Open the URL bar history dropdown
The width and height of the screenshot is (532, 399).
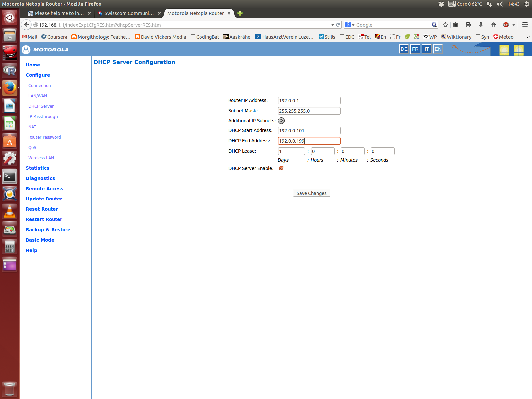[332, 25]
